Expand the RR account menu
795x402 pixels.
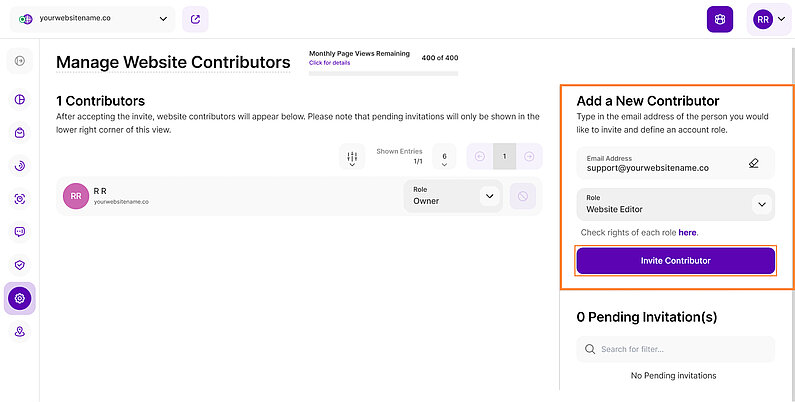(769, 19)
